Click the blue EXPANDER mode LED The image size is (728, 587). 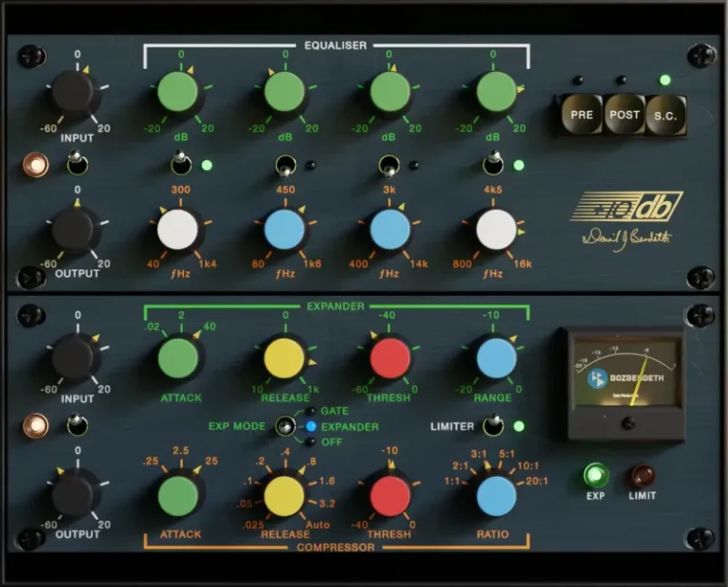pos(311,427)
